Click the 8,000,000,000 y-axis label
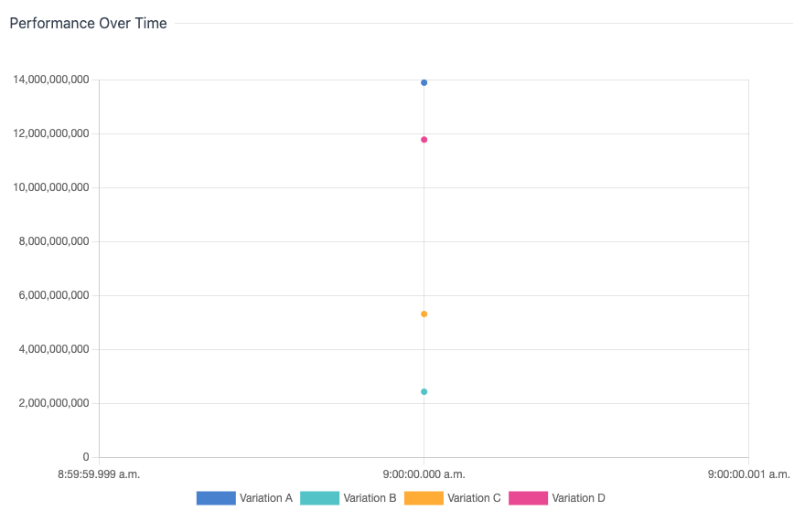The width and height of the screenshot is (794, 532). pos(55,242)
